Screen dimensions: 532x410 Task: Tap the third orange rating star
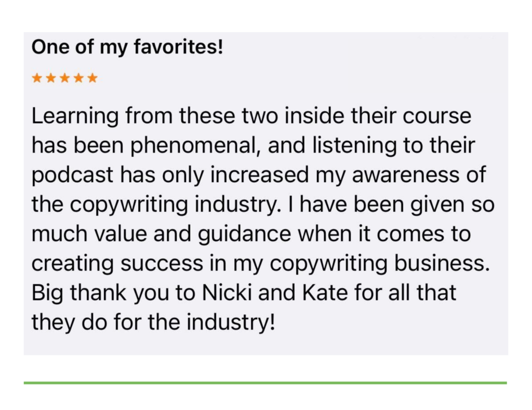coord(64,78)
